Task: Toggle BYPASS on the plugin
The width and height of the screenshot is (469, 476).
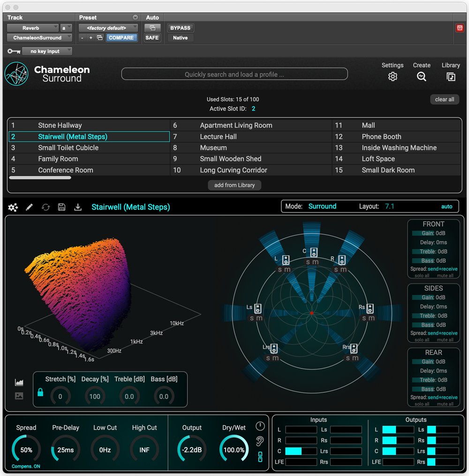Action: pos(180,28)
